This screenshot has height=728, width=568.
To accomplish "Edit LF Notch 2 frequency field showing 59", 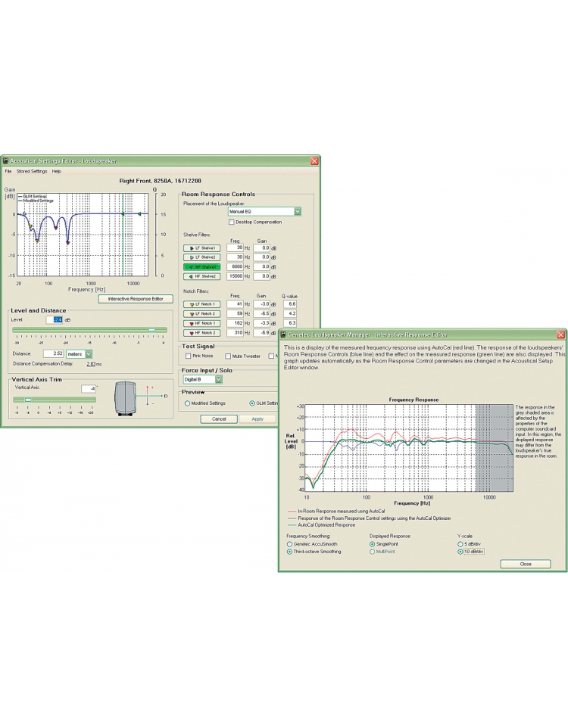I will click(x=236, y=314).
